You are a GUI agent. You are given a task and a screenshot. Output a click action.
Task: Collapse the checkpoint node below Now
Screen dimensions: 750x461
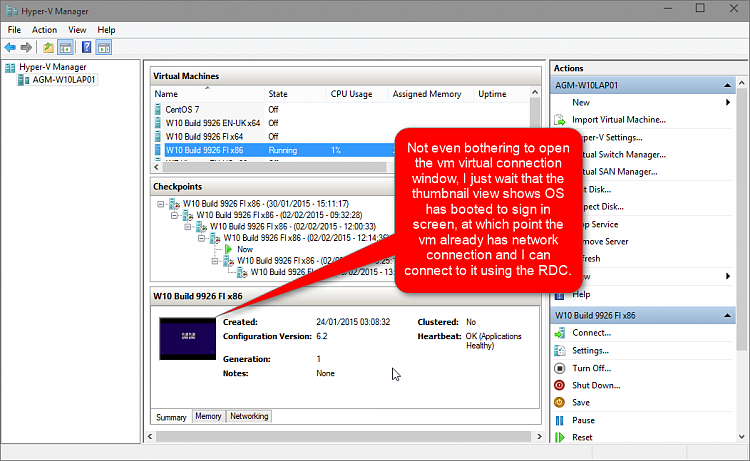(x=215, y=261)
